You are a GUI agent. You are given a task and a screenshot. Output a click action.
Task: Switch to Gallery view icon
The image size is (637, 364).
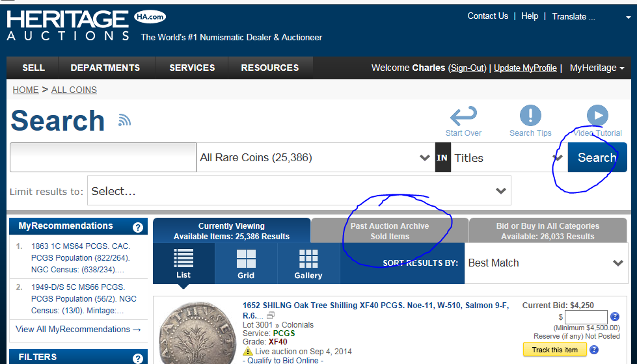pos(308,259)
